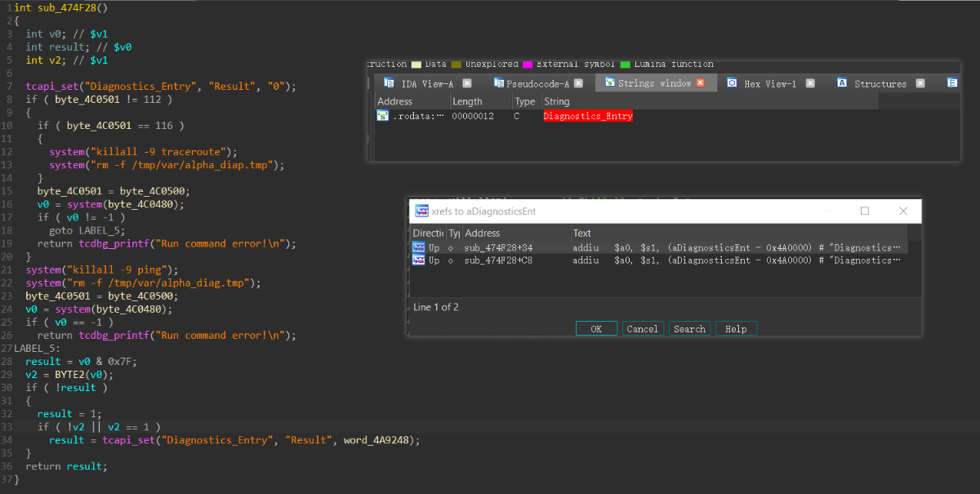Click the xref icon on sub_474F28+C8 row
Screen dimensions: 980x494
pos(419,260)
